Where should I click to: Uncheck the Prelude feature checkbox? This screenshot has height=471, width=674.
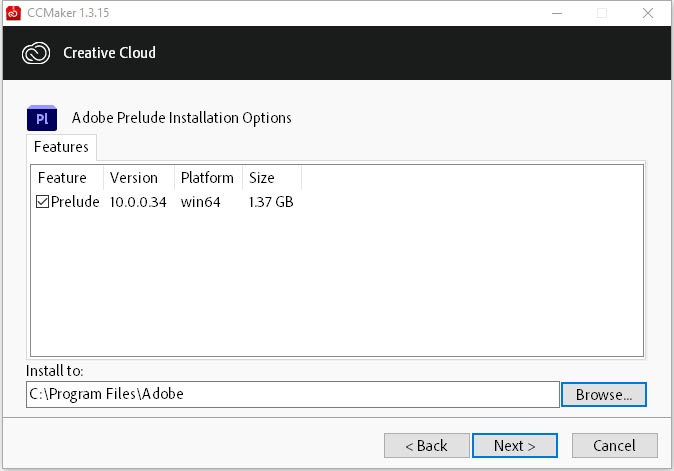42,202
